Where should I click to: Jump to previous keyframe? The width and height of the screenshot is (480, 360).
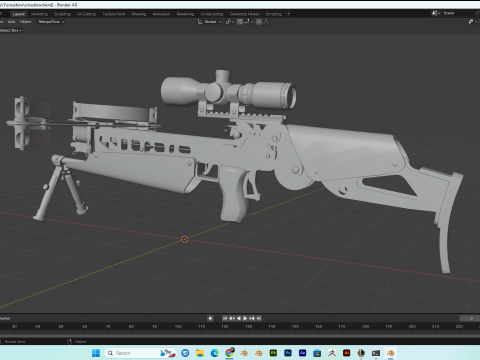coord(232,318)
